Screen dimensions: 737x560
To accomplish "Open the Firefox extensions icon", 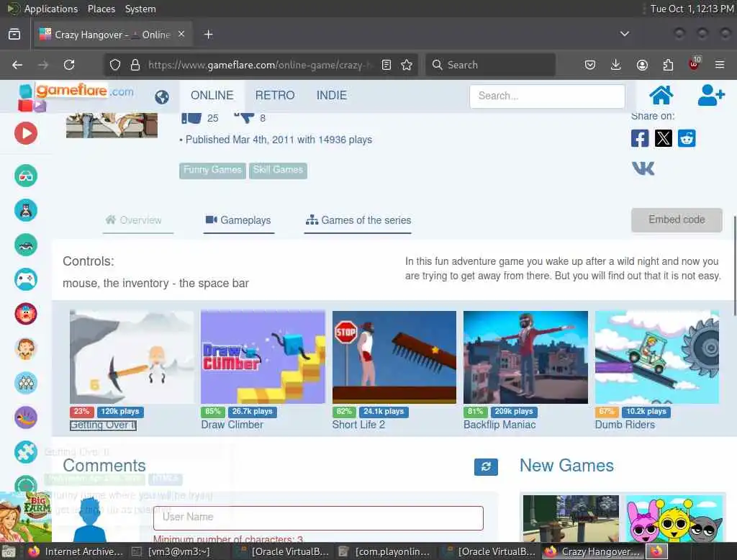I will click(667, 65).
